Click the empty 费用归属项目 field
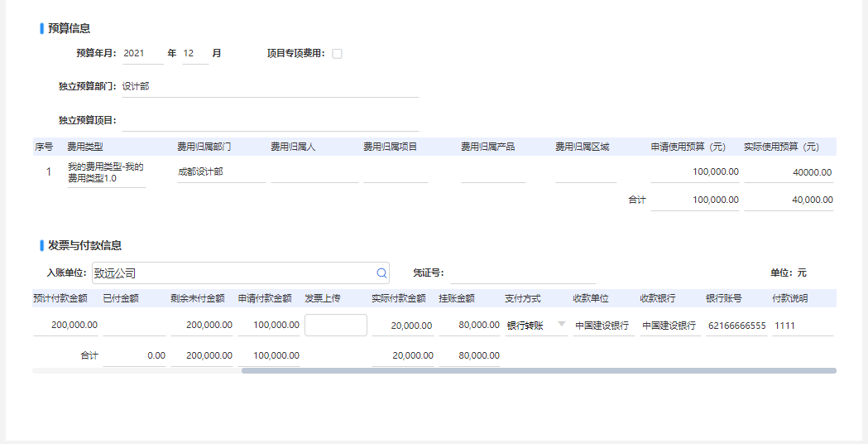 click(x=396, y=171)
